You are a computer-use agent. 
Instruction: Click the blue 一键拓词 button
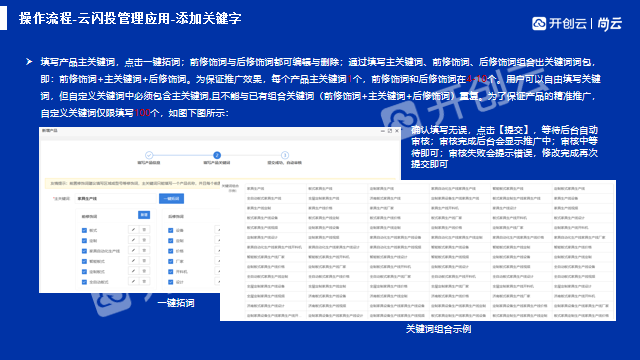tap(171, 198)
